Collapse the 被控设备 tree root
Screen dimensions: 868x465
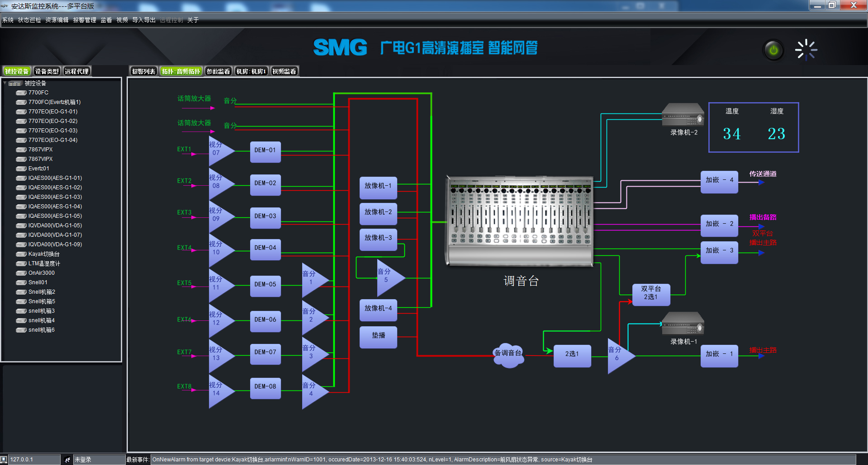5,83
